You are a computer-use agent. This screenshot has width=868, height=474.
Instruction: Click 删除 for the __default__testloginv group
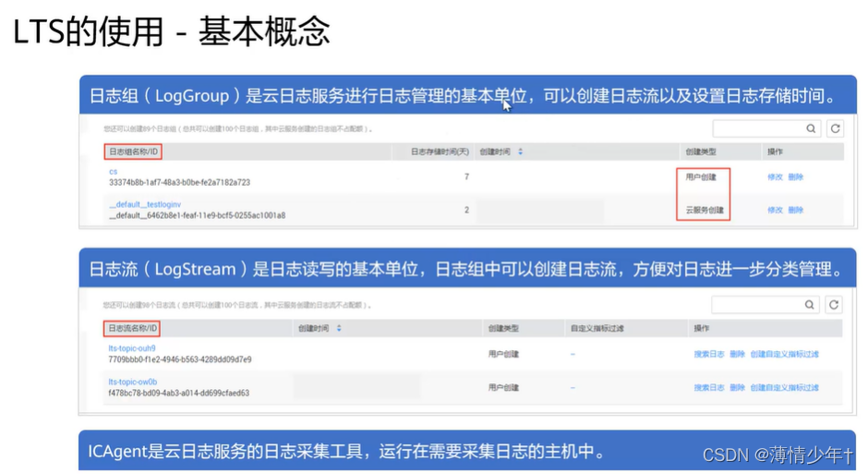click(795, 211)
